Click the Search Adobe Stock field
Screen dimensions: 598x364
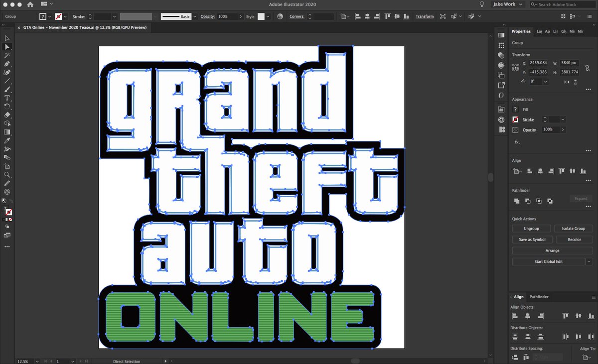point(562,4)
